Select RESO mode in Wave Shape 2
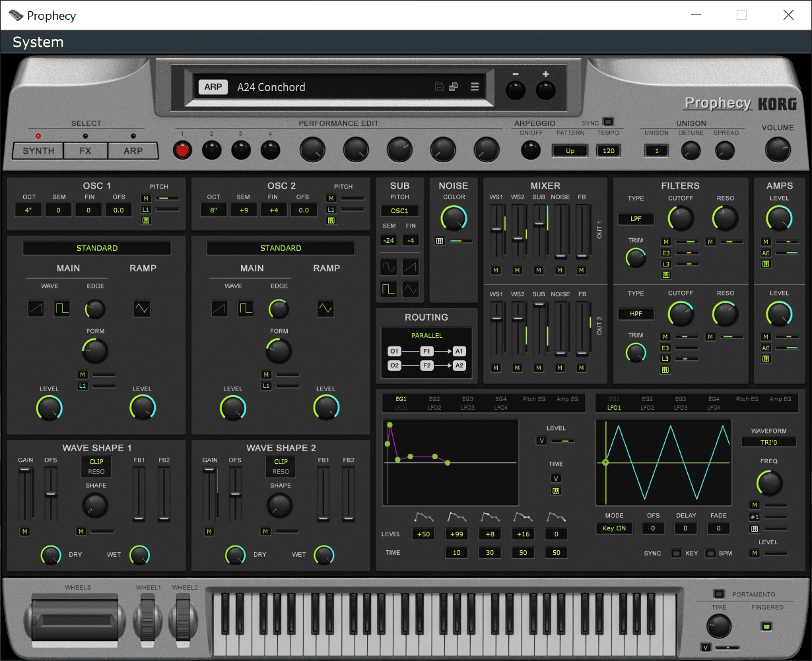The image size is (812, 661). coord(281,472)
